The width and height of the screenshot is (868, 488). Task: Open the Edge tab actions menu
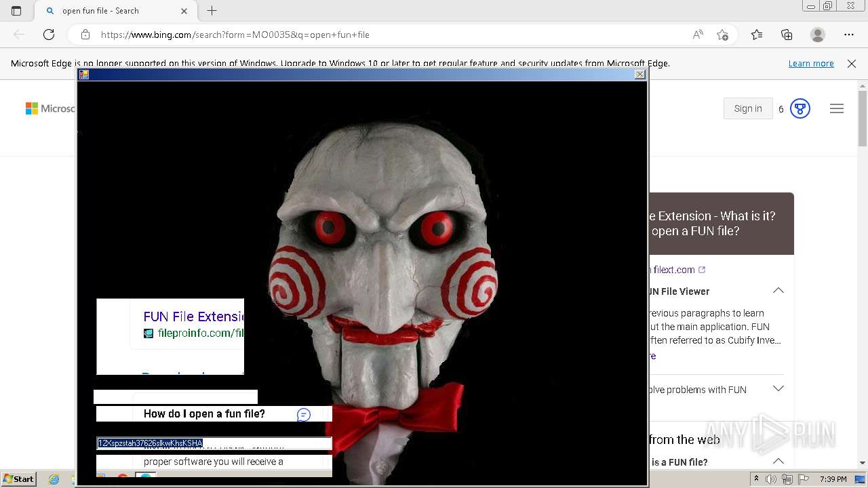point(16,11)
